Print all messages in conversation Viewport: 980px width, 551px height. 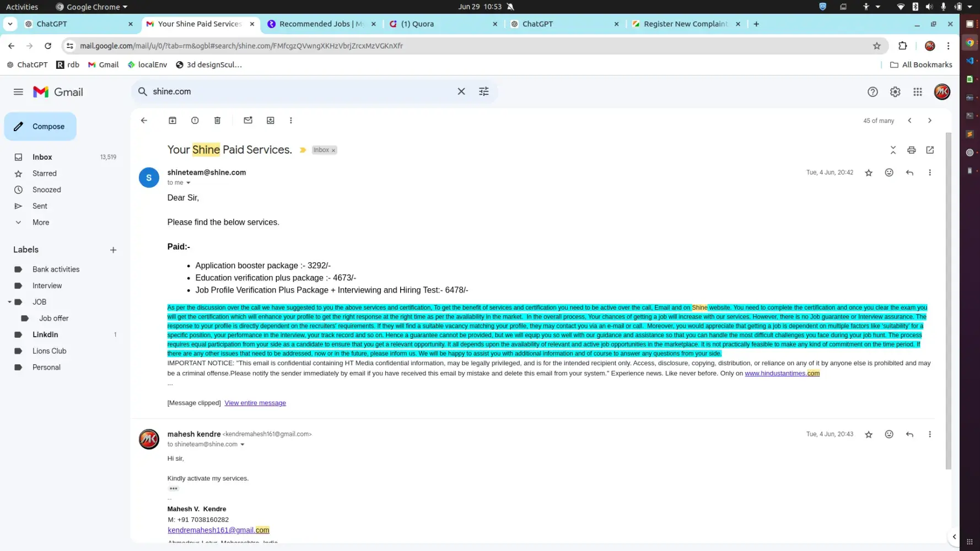(911, 150)
